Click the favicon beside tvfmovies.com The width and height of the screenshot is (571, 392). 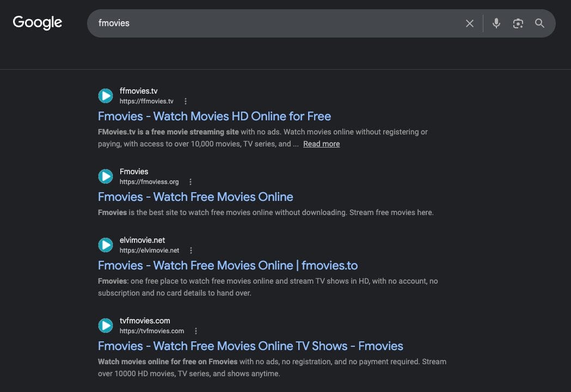106,326
